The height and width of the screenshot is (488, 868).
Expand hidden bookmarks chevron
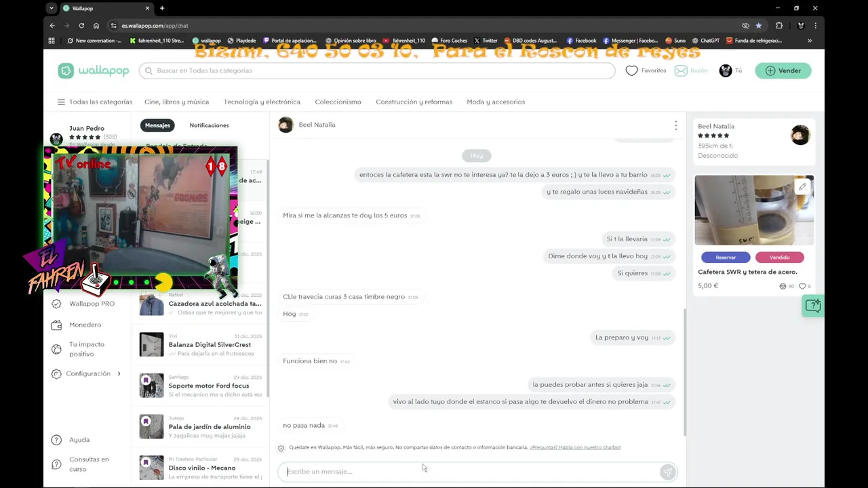click(x=810, y=41)
